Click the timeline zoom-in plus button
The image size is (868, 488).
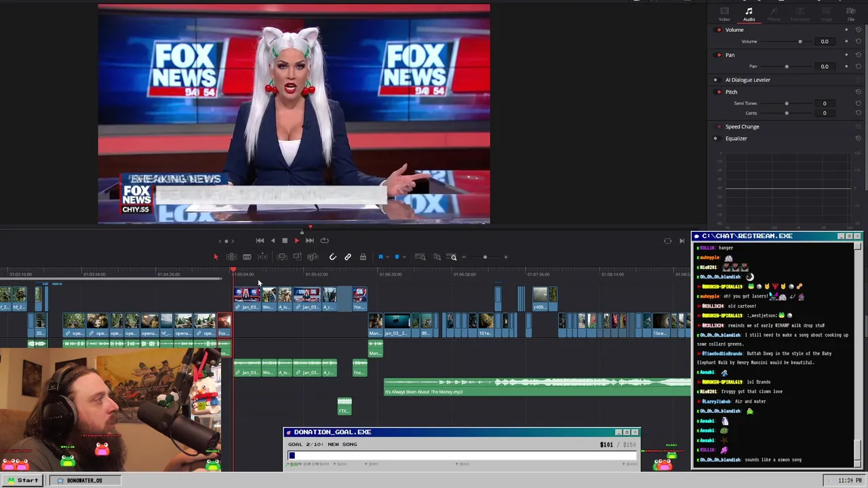506,257
